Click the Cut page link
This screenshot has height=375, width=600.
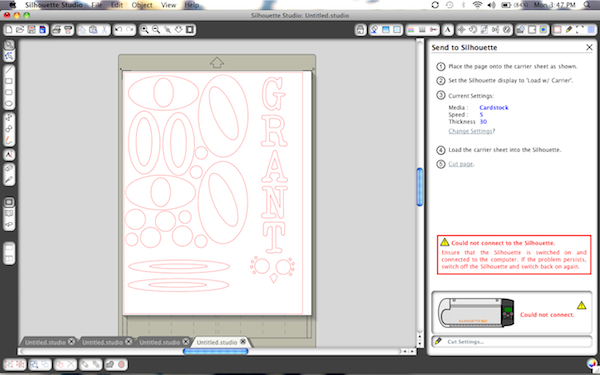click(461, 164)
